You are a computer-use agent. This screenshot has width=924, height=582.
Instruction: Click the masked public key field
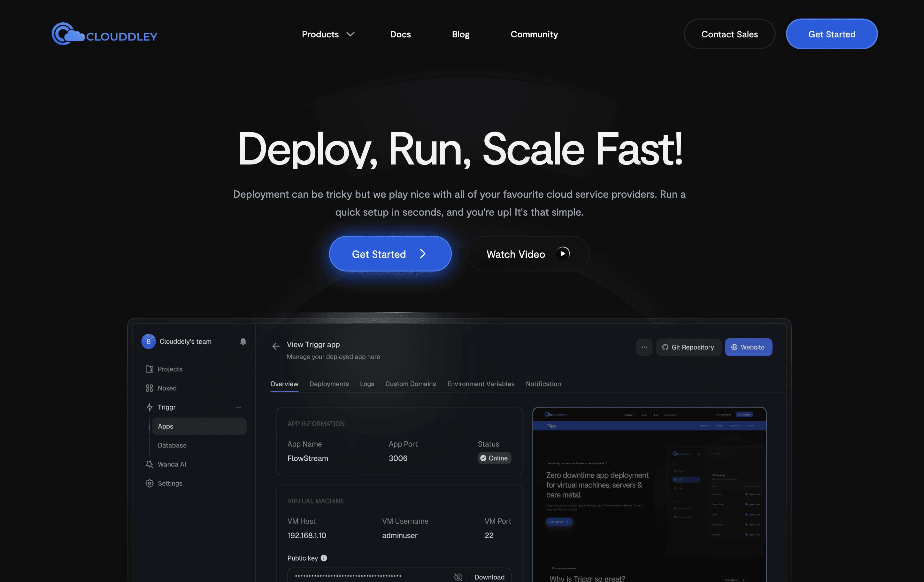(368, 576)
